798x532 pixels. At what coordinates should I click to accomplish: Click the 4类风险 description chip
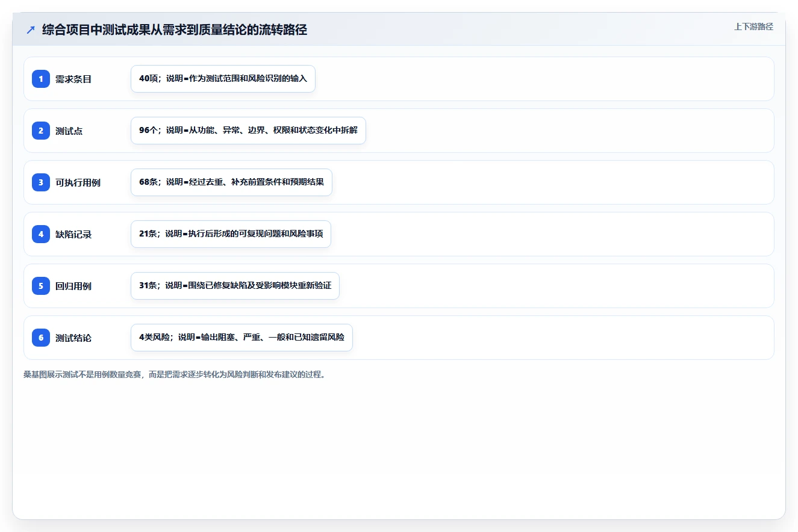(x=242, y=338)
